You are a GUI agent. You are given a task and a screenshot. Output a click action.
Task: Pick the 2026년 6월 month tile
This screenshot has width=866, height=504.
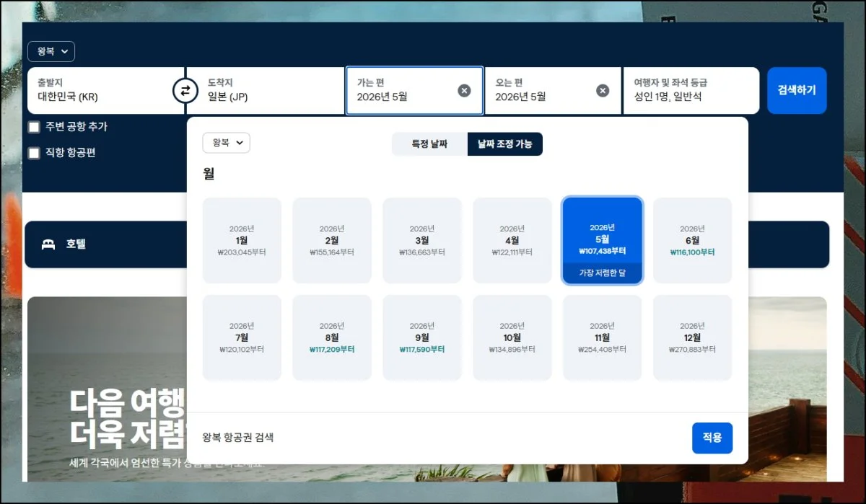pos(692,241)
